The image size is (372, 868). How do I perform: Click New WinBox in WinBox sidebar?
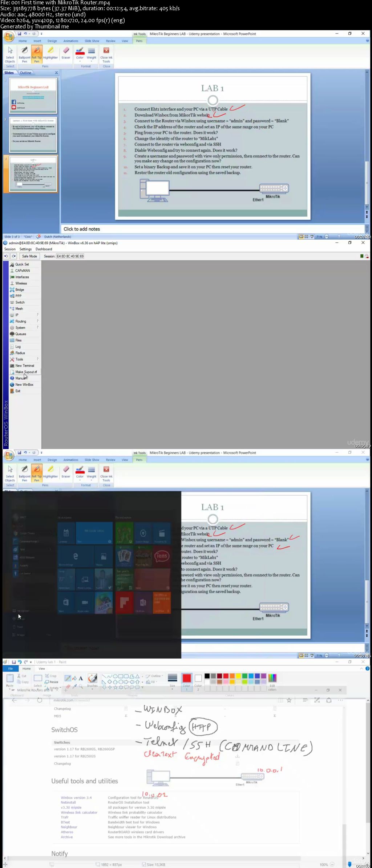coord(24,384)
